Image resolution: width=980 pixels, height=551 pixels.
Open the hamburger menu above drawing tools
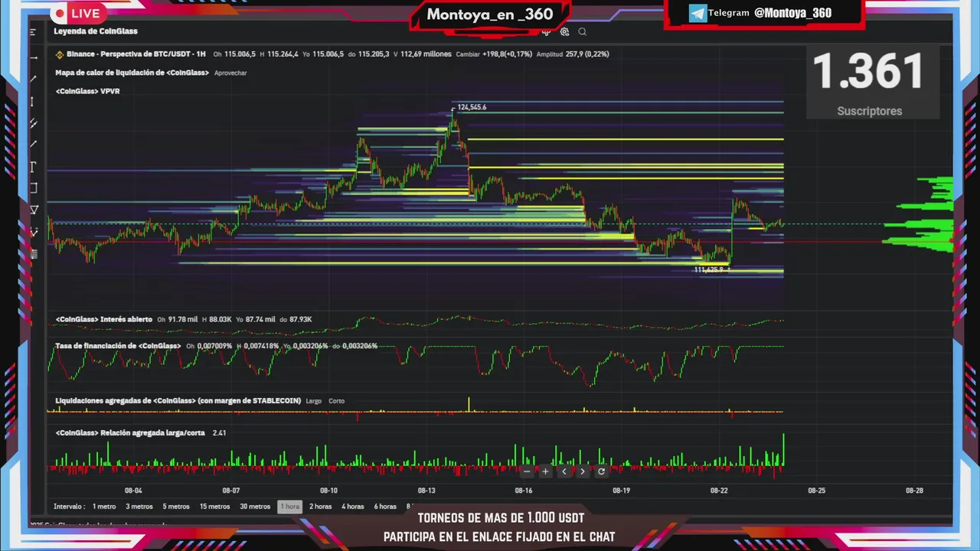click(33, 32)
